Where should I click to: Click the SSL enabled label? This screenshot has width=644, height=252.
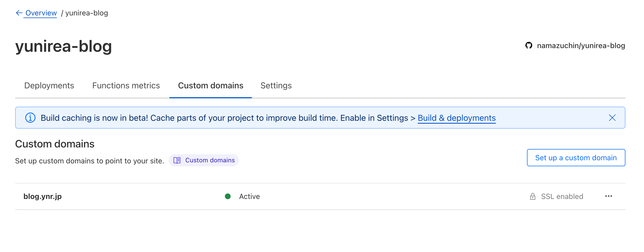(x=562, y=196)
